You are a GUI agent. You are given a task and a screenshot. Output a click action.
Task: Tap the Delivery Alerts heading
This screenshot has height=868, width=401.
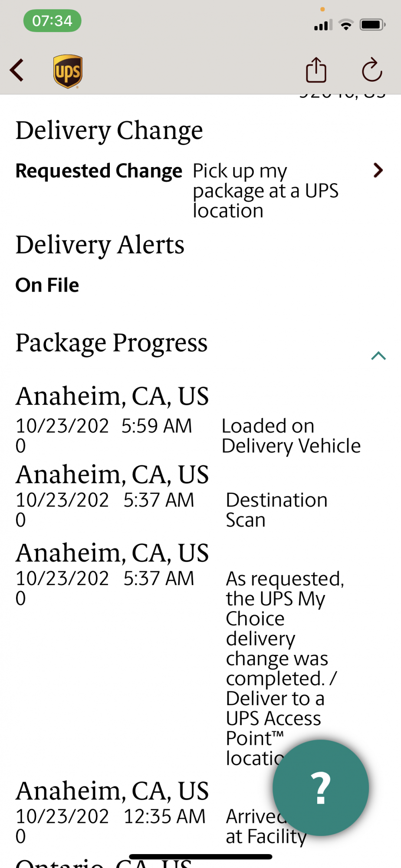click(100, 245)
